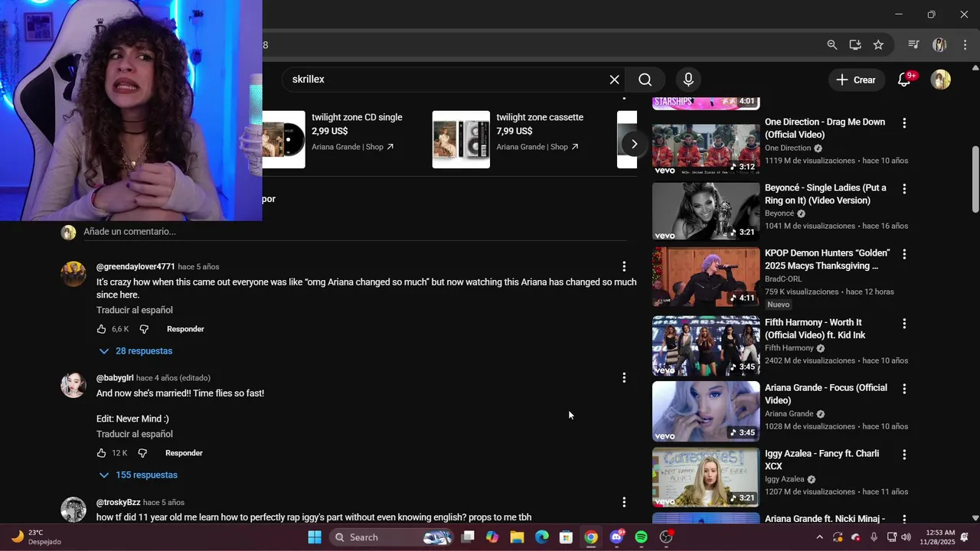
Task: Open @babygirl channel name link
Action: pyautogui.click(x=115, y=378)
